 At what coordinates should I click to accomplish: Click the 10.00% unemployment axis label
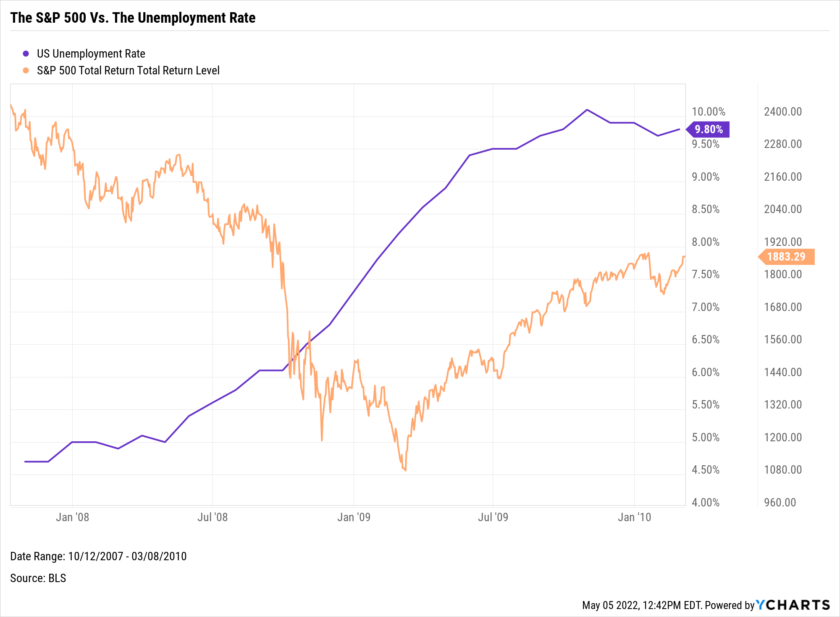[709, 112]
